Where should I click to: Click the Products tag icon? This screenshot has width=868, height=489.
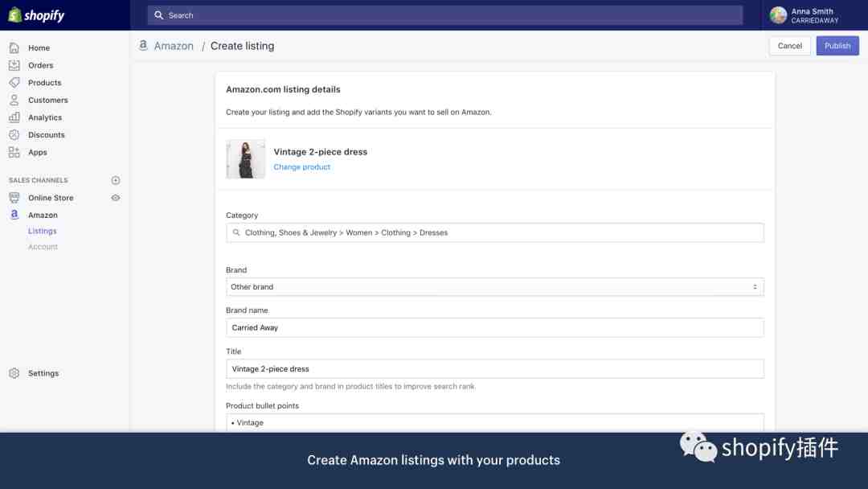tap(14, 83)
